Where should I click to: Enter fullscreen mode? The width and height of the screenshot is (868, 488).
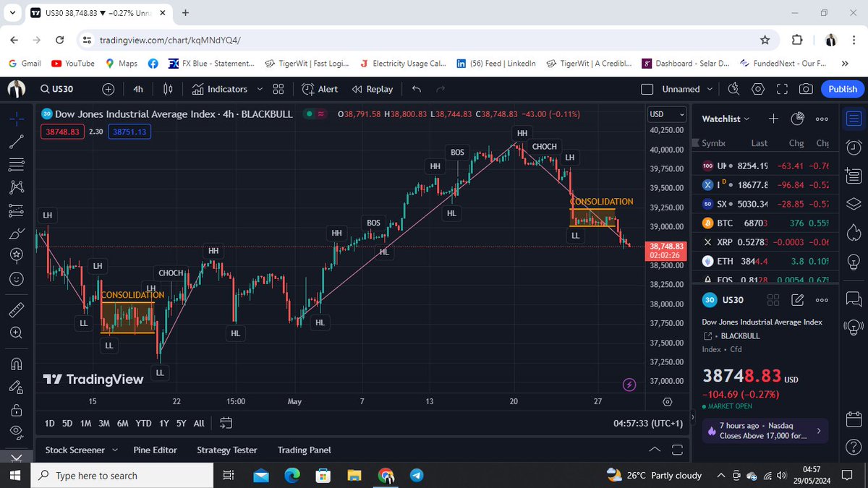(x=782, y=89)
